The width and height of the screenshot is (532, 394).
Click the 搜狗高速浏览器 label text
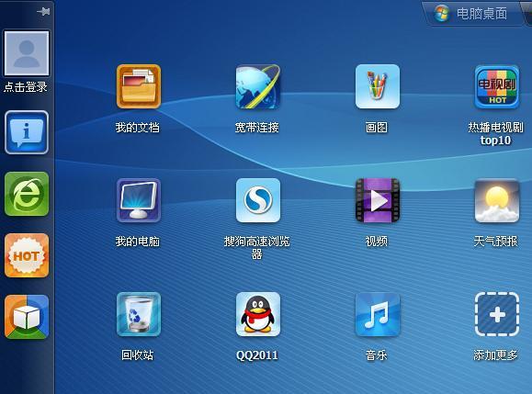pyautogui.click(x=257, y=248)
